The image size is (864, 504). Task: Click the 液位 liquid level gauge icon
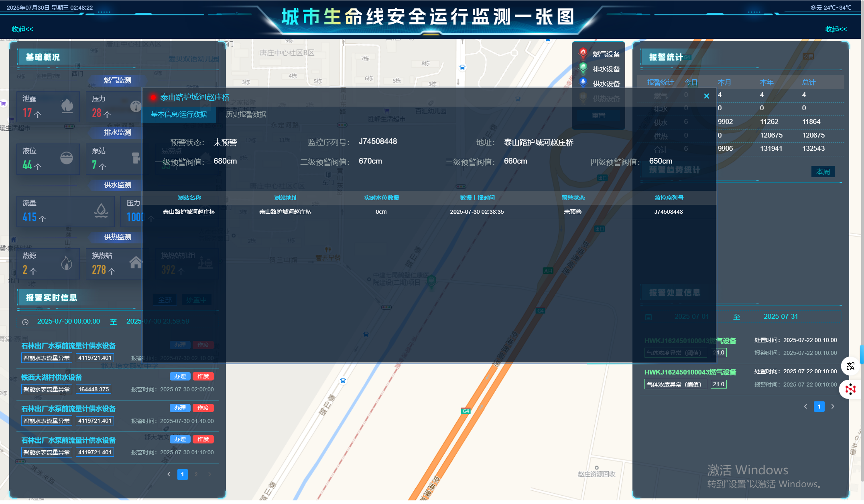click(67, 158)
